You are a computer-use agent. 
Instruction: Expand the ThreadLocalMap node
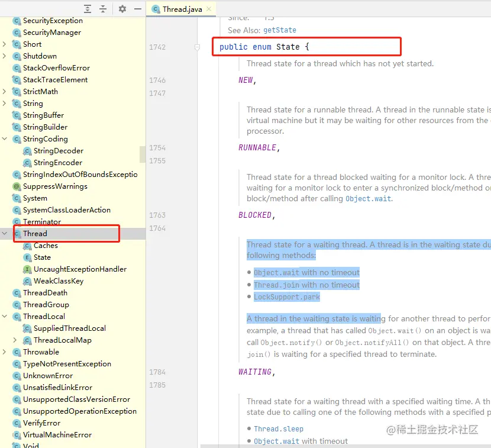tap(15, 340)
